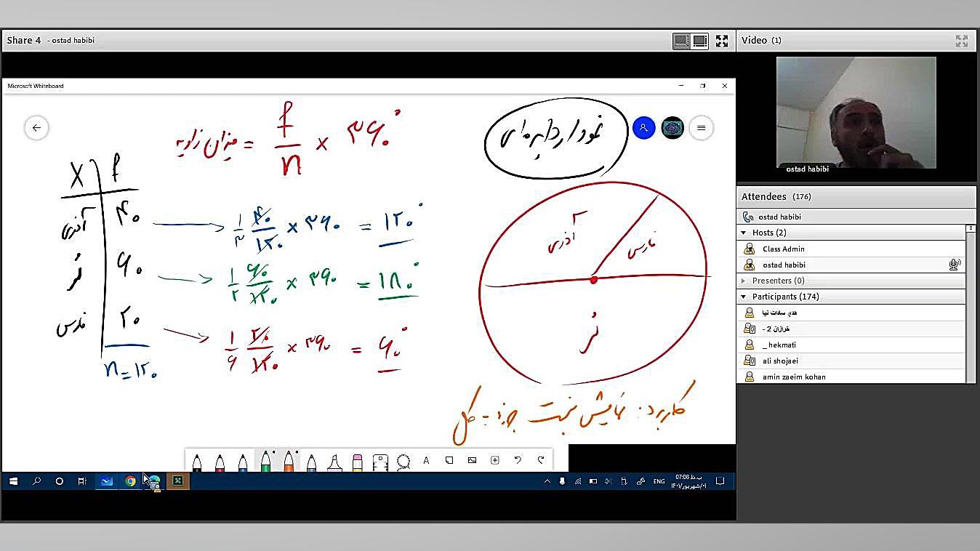This screenshot has width=980, height=551.
Task: Add a text box with the A tool
Action: pos(426,460)
